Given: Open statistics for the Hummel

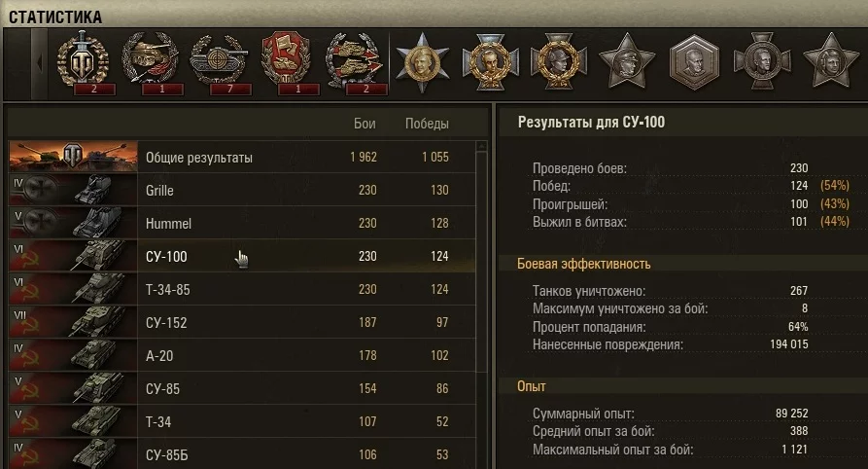Looking at the screenshot, I should [x=242, y=224].
